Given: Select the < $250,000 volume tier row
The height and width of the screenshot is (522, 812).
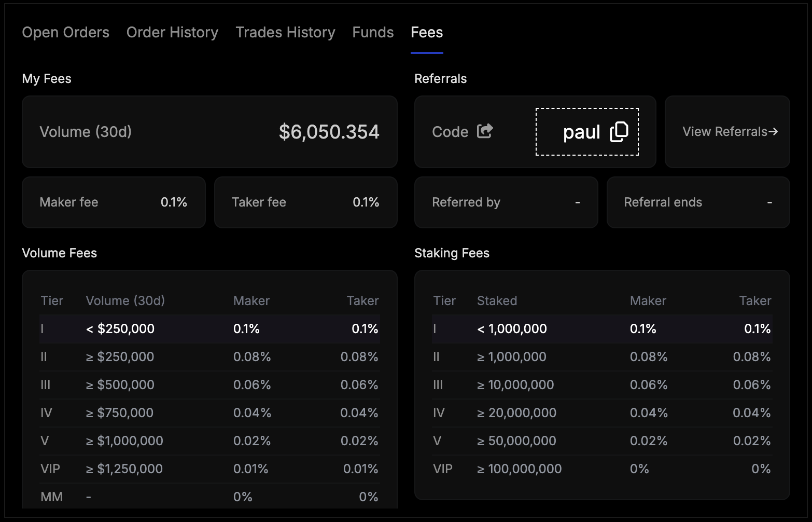Looking at the screenshot, I should point(209,329).
